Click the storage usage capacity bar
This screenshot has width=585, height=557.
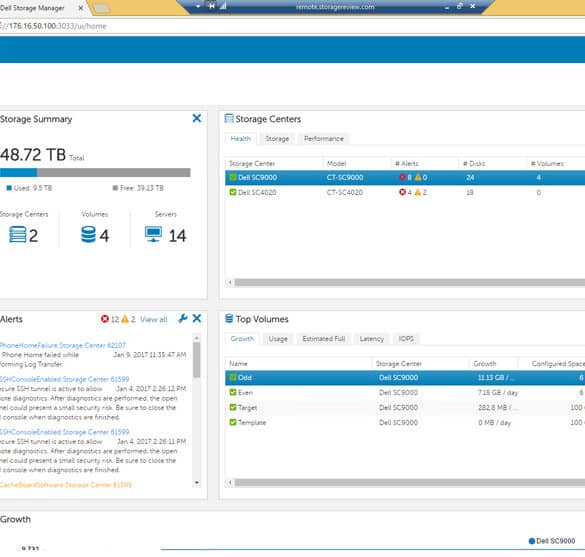(x=95, y=172)
